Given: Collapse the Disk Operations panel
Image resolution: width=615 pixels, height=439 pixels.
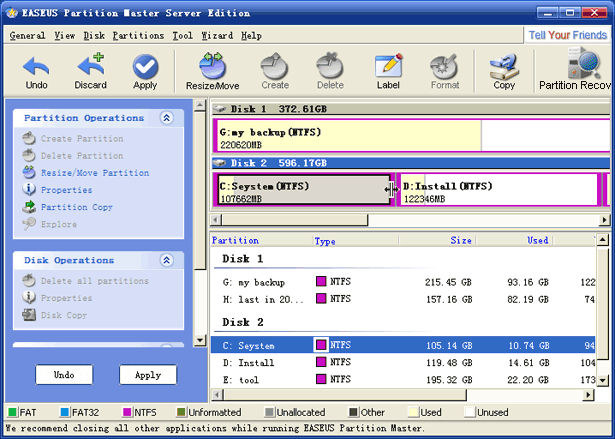Looking at the screenshot, I should coord(166,260).
